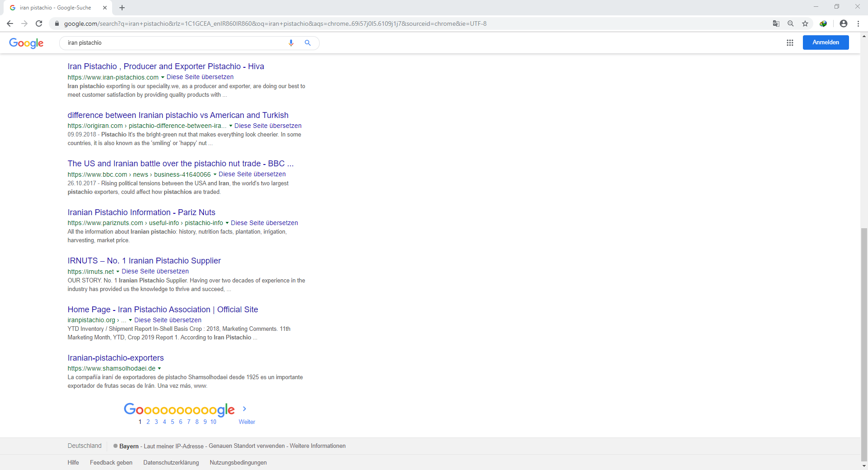868x470 pixels.
Task: Open Weitere Informationen in footer
Action: click(x=317, y=446)
